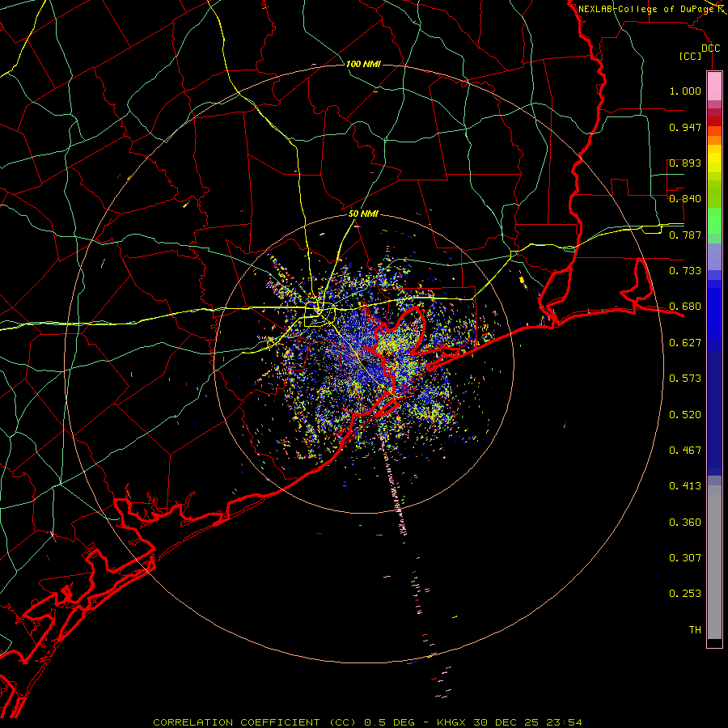Click the [CC] units label
Viewport: 728px width, 728px height.
coord(691,56)
